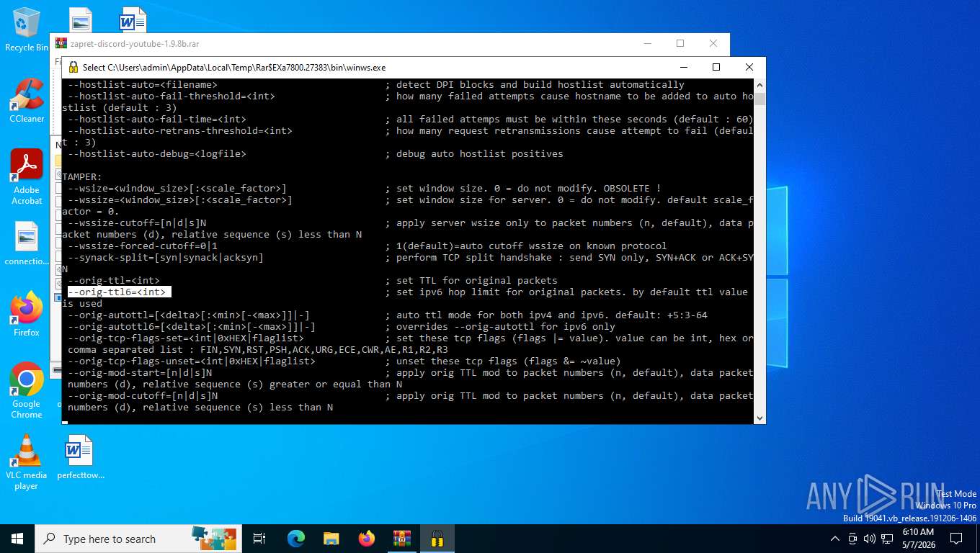Open the volume control tray icon
The width and height of the screenshot is (980, 553).
[x=869, y=539]
